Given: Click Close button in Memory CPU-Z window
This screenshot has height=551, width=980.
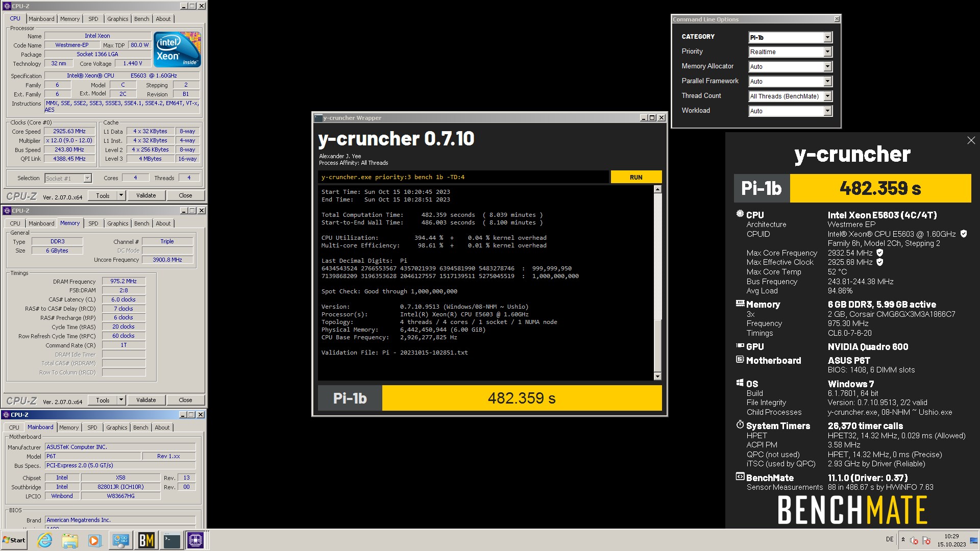Looking at the screenshot, I should (x=185, y=400).
